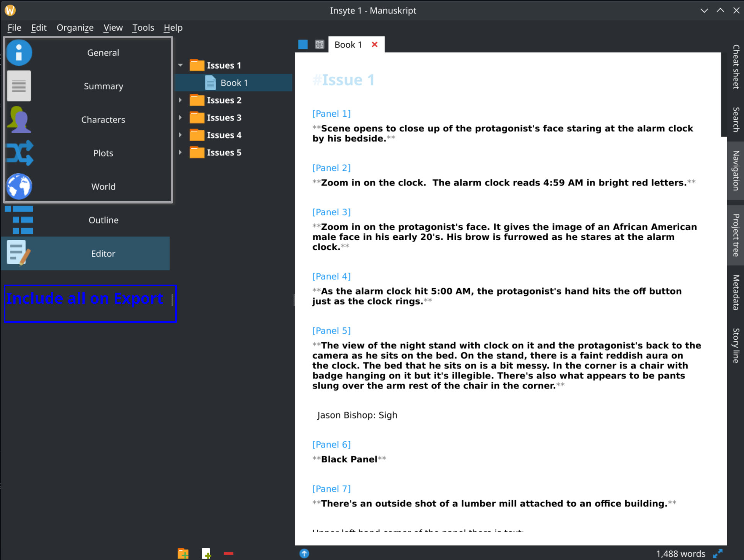744x560 pixels.
Task: Select Book 1 in the project tree
Action: 234,83
